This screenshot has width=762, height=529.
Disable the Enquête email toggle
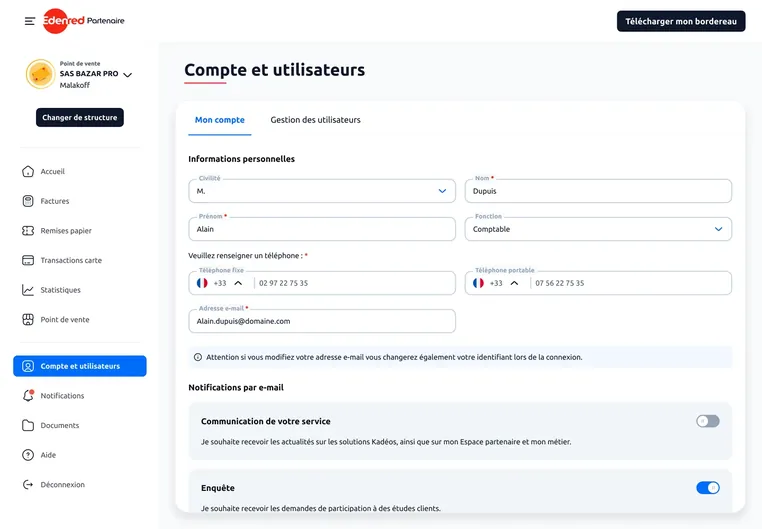tap(708, 488)
